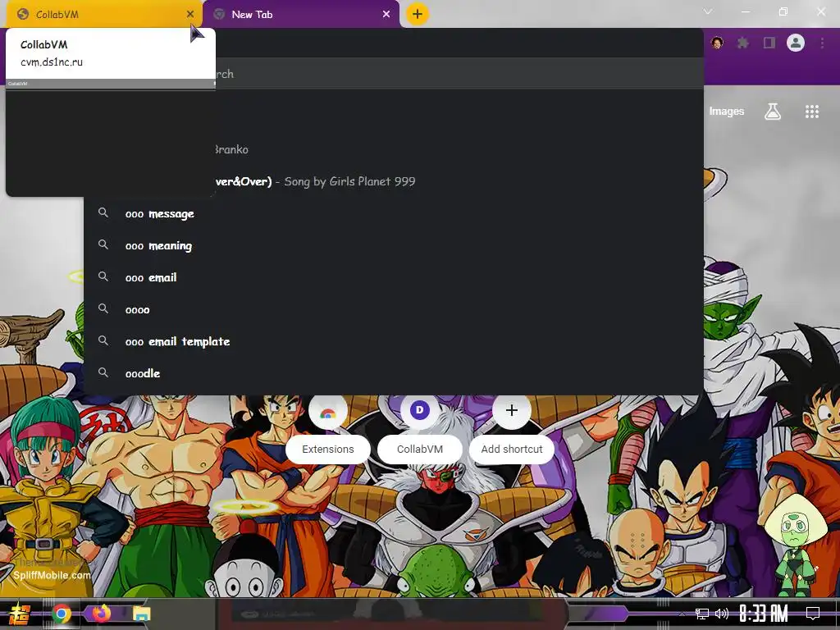Open the volume tray icon
This screenshot has height=630, width=840.
[x=722, y=614]
